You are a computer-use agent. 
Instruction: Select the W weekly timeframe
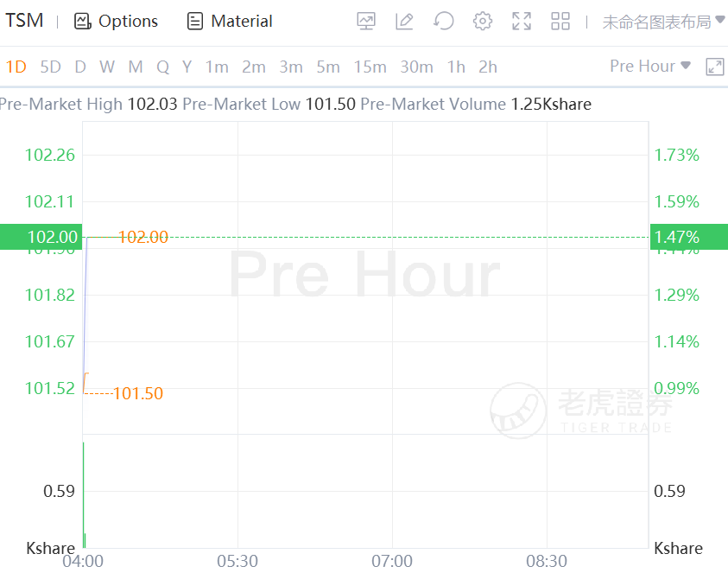coord(106,67)
